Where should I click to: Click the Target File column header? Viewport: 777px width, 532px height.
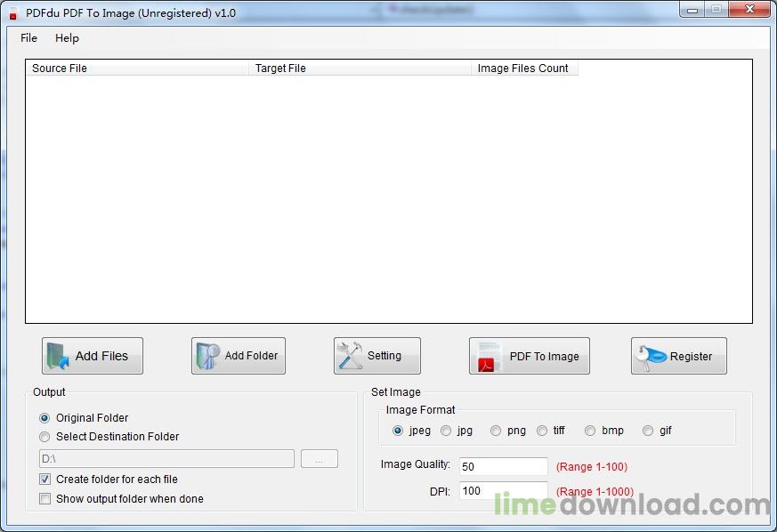360,69
